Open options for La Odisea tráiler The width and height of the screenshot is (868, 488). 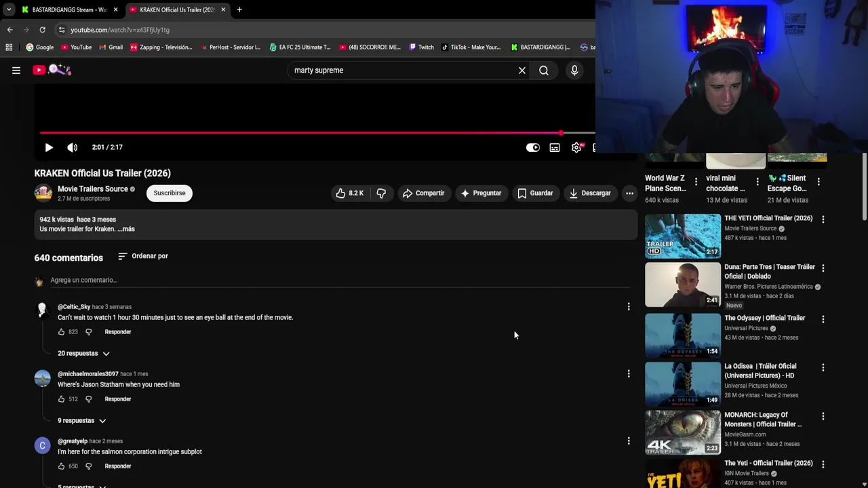(823, 367)
